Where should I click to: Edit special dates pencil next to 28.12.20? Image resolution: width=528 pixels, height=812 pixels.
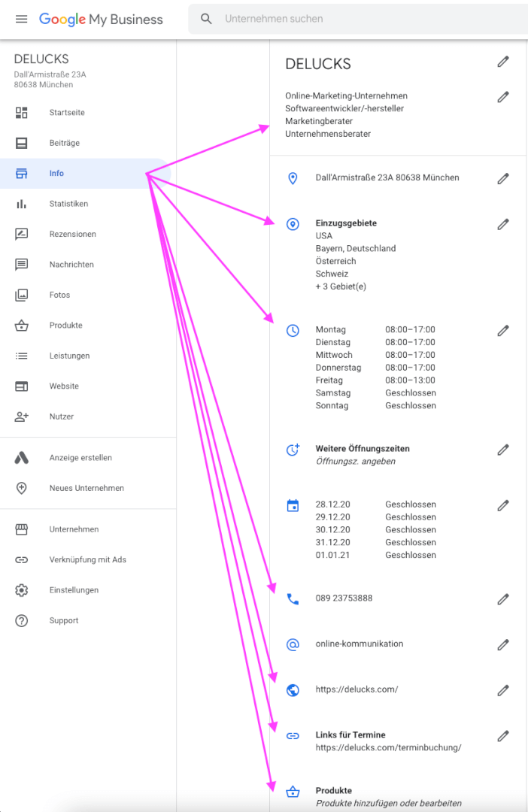503,505
